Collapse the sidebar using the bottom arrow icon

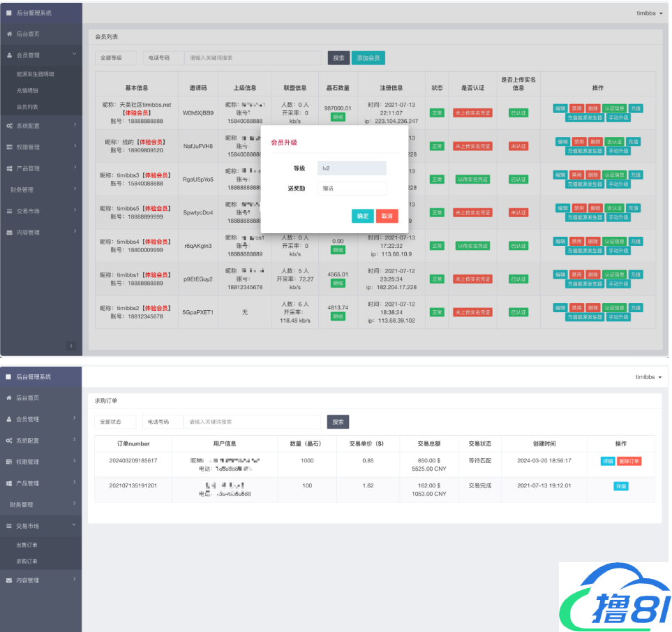click(x=71, y=346)
